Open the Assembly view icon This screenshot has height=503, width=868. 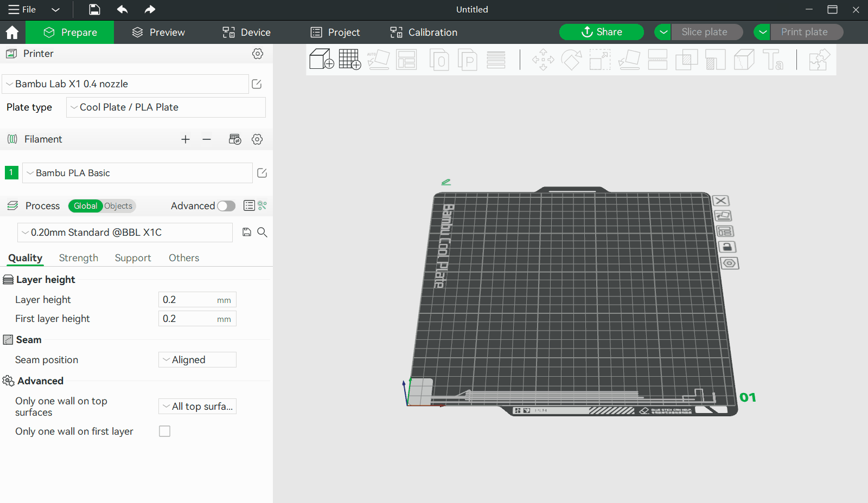[x=819, y=60]
